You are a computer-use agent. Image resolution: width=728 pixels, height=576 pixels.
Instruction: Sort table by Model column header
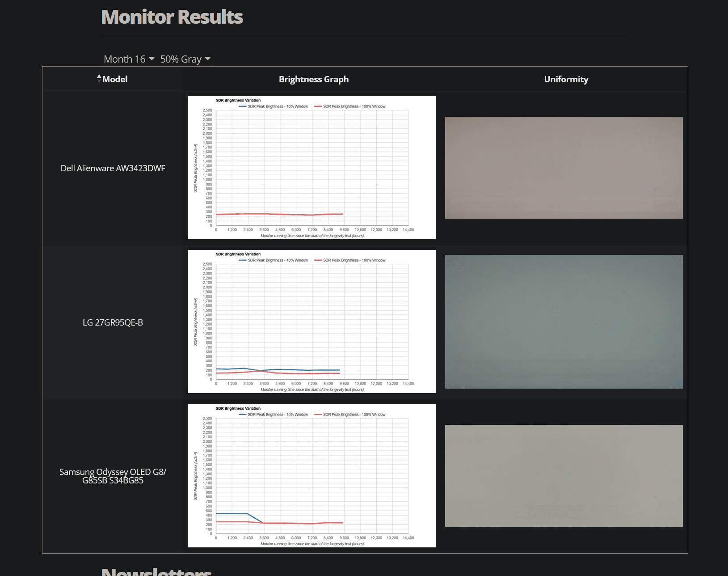pyautogui.click(x=113, y=79)
